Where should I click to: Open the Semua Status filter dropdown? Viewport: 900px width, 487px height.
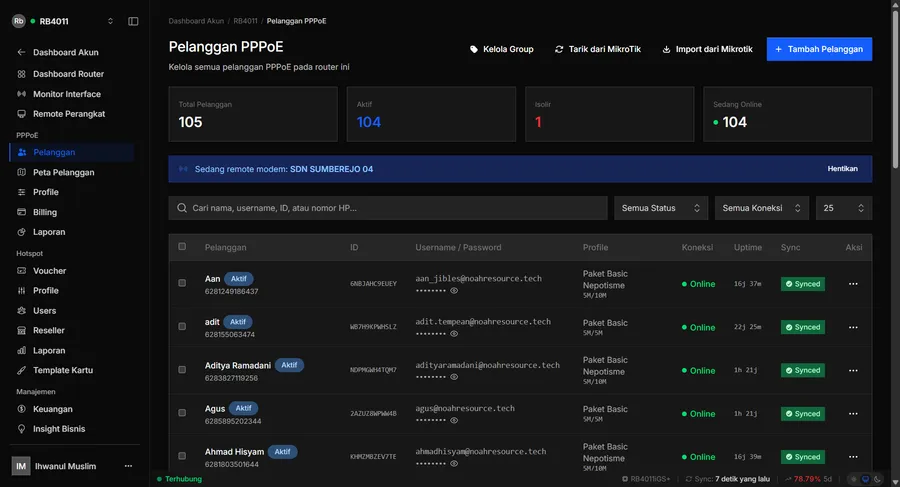[x=661, y=208]
